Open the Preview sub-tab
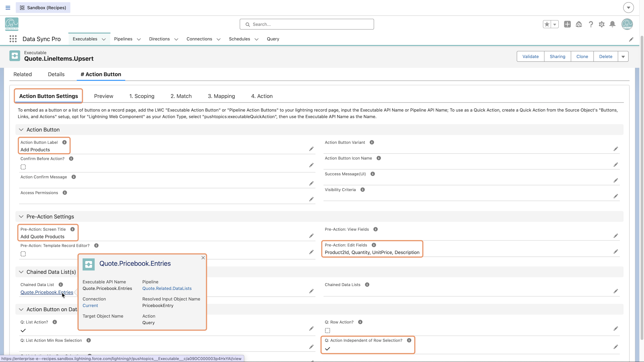The width and height of the screenshot is (644, 362). click(x=103, y=96)
